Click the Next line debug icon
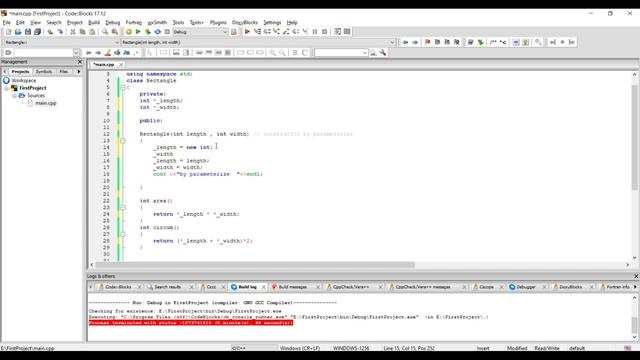 (267, 32)
